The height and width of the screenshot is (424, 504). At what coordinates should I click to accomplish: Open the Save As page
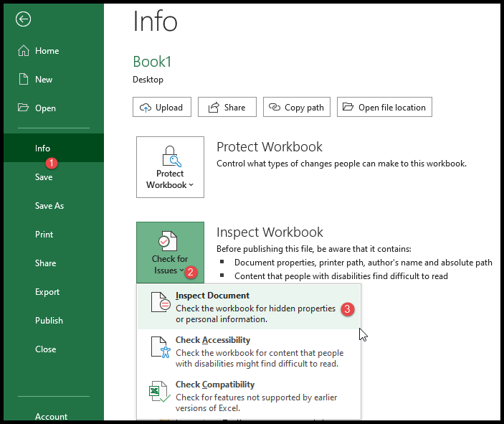pos(49,206)
